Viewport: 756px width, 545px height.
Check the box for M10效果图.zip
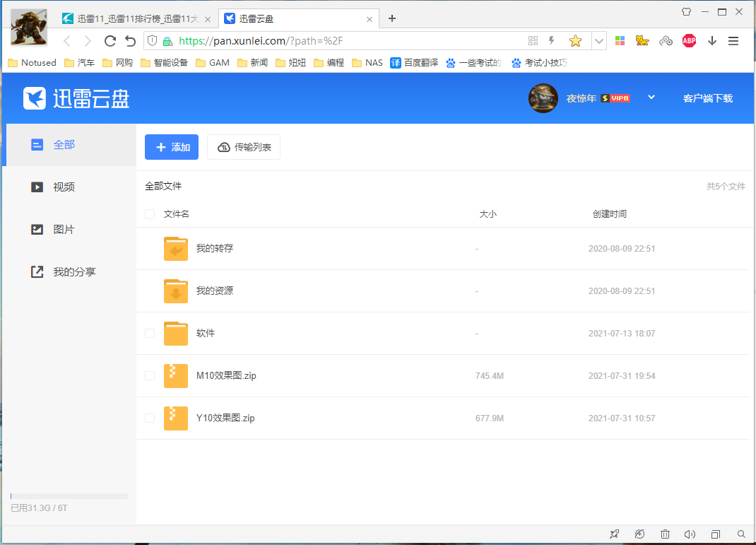150,376
